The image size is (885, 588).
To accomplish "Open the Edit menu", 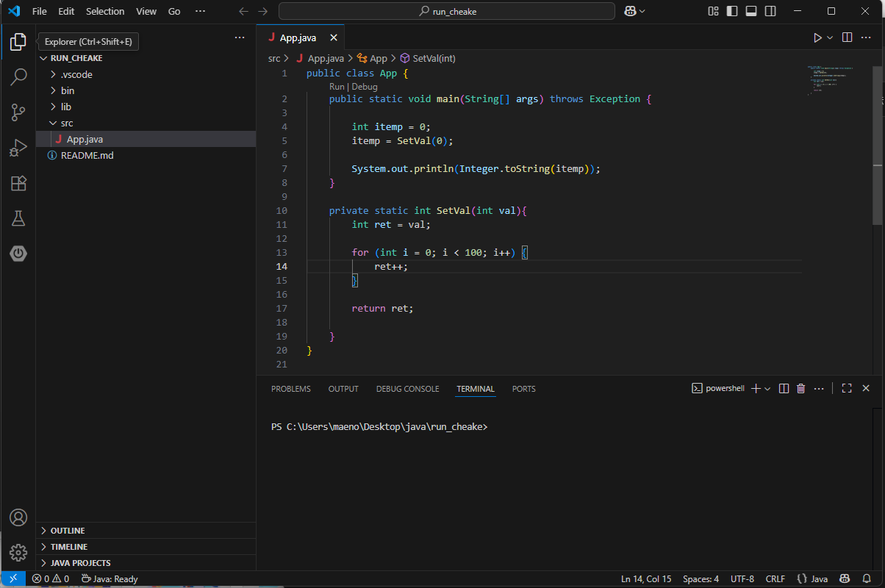I will (66, 11).
